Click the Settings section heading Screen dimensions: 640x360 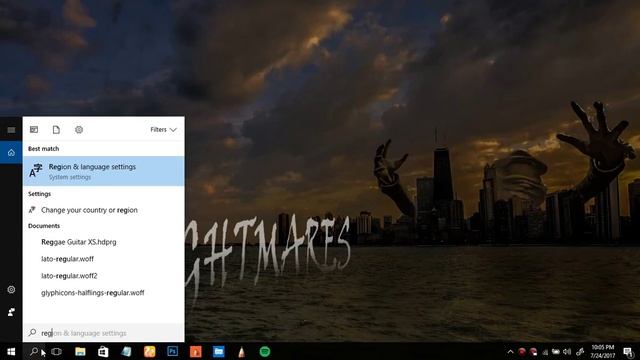(x=39, y=194)
